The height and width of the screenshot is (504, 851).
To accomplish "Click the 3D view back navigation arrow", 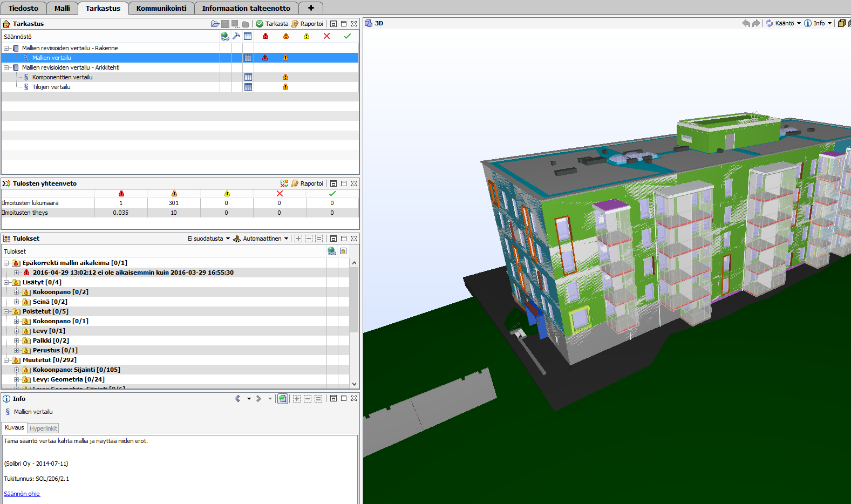I will pos(746,23).
